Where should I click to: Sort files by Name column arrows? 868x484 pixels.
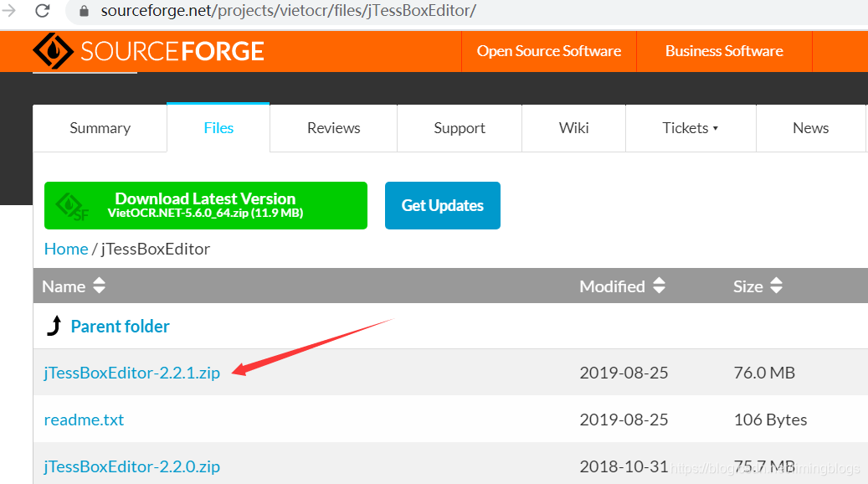coord(99,286)
